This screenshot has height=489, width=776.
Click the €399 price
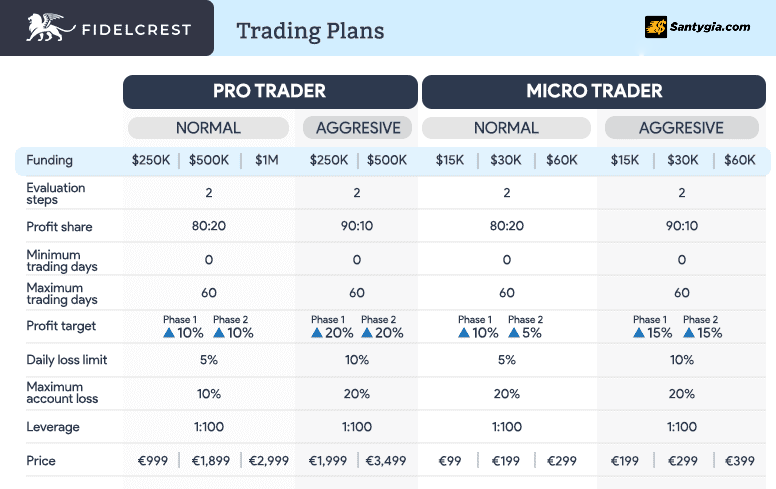(740, 461)
